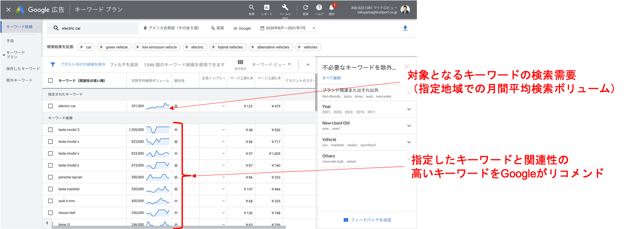
Task: Check the 'tesla roadster' row
Action: click(x=51, y=189)
